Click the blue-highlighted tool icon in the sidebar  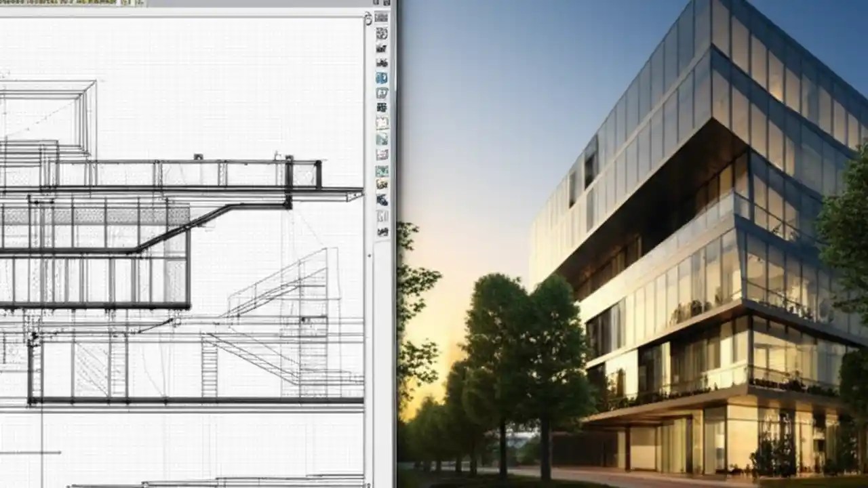click(x=382, y=78)
